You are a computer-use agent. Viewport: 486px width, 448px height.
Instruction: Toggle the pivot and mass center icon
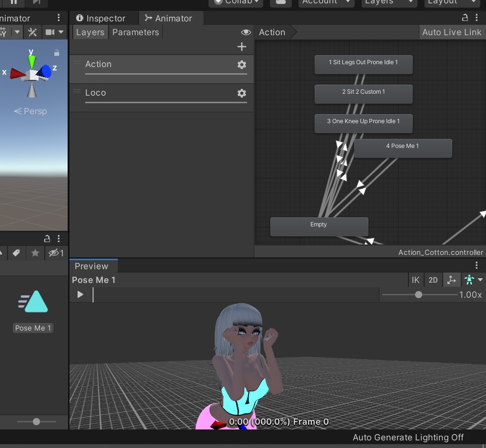pyautogui.click(x=451, y=280)
